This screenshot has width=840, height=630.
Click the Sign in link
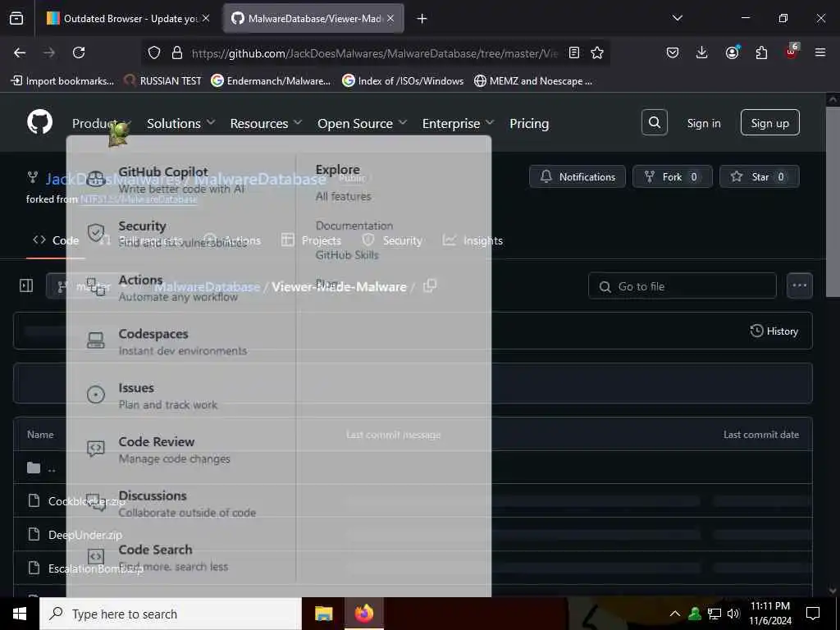pyautogui.click(x=704, y=123)
